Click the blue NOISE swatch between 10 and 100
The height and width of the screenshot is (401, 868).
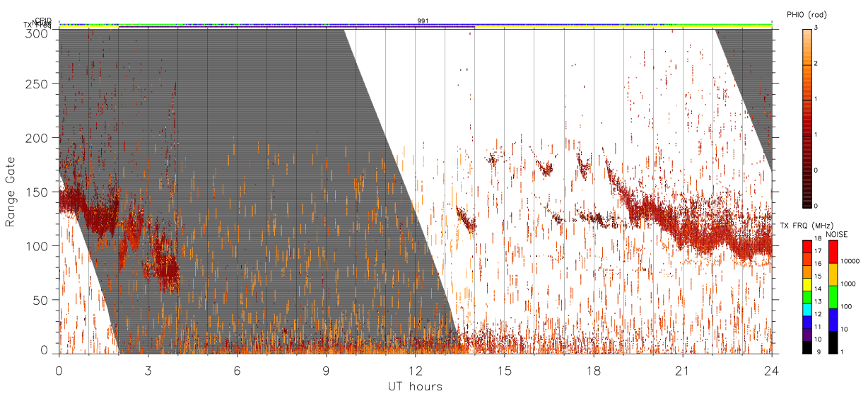point(833,320)
